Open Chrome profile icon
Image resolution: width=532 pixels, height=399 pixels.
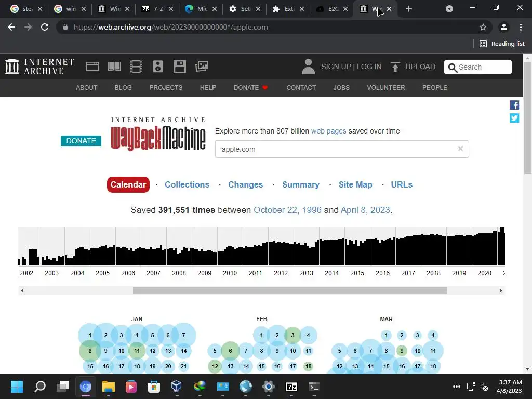(504, 27)
